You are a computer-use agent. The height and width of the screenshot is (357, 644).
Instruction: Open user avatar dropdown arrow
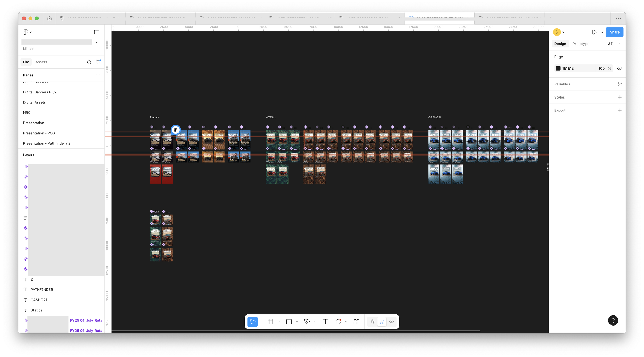click(563, 32)
